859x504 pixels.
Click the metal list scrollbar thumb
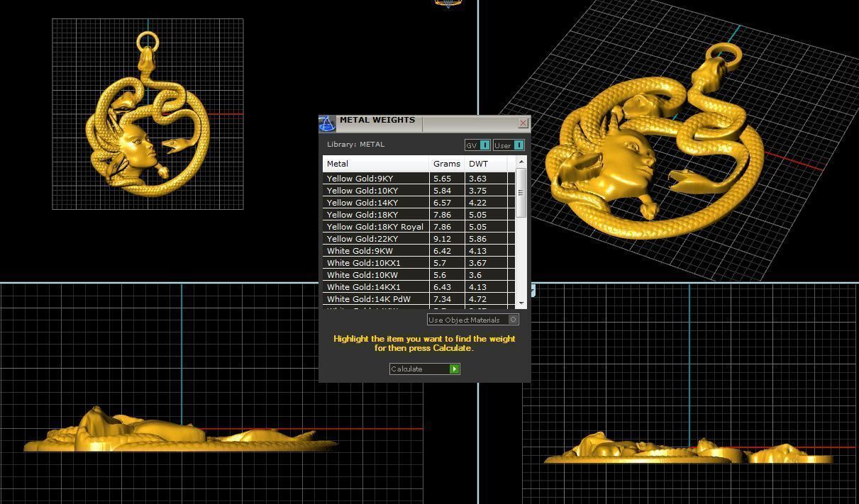click(x=521, y=192)
